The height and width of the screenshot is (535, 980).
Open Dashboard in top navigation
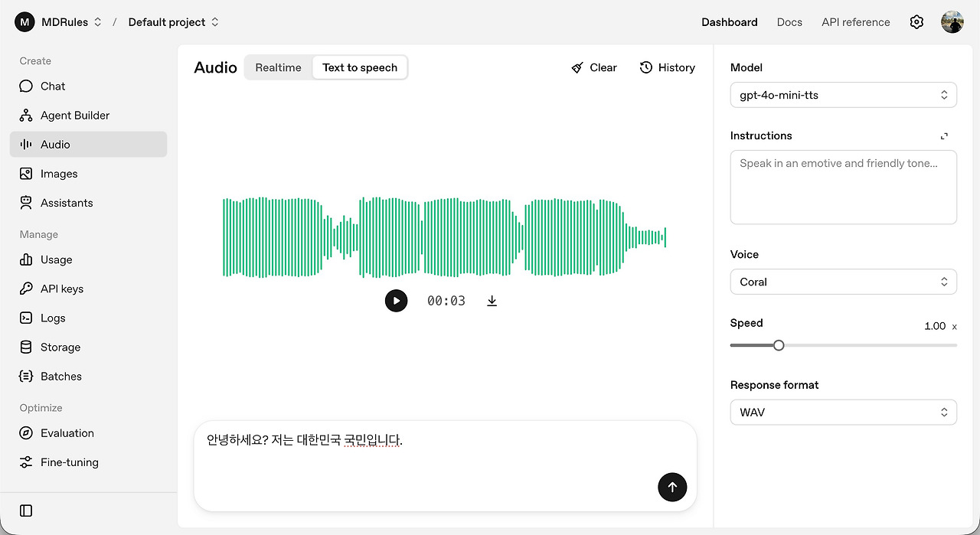pos(730,22)
